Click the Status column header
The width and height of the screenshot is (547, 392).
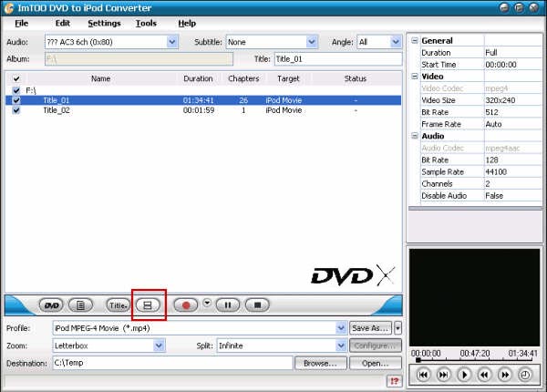click(356, 78)
